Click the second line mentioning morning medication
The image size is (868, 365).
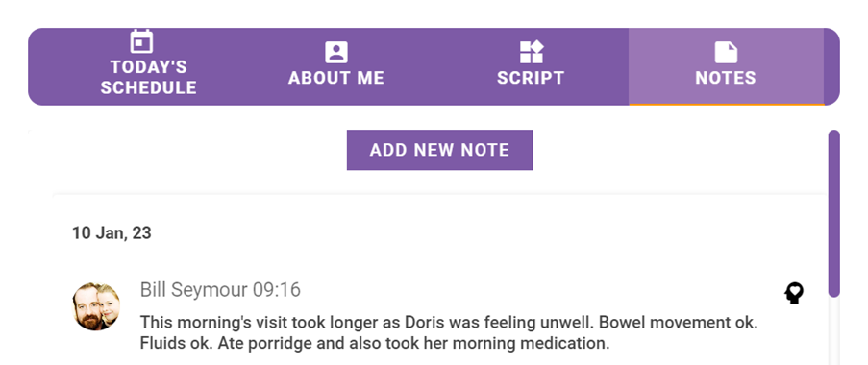pos(374,344)
